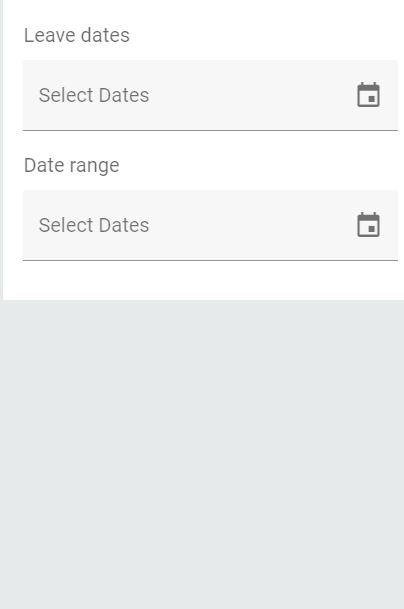Tap the calendar button beside Leave dates
Screen dimensions: 404x609
tap(368, 94)
